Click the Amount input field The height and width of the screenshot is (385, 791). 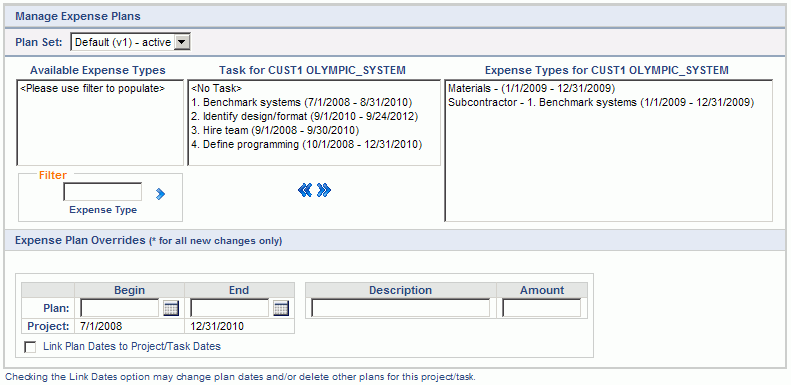click(541, 308)
